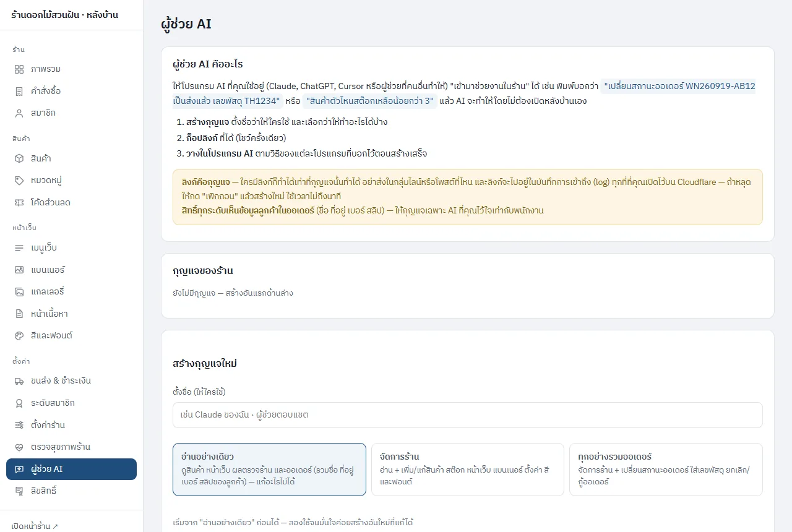Click the สีและฟอนต์ palette icon

(x=19, y=335)
